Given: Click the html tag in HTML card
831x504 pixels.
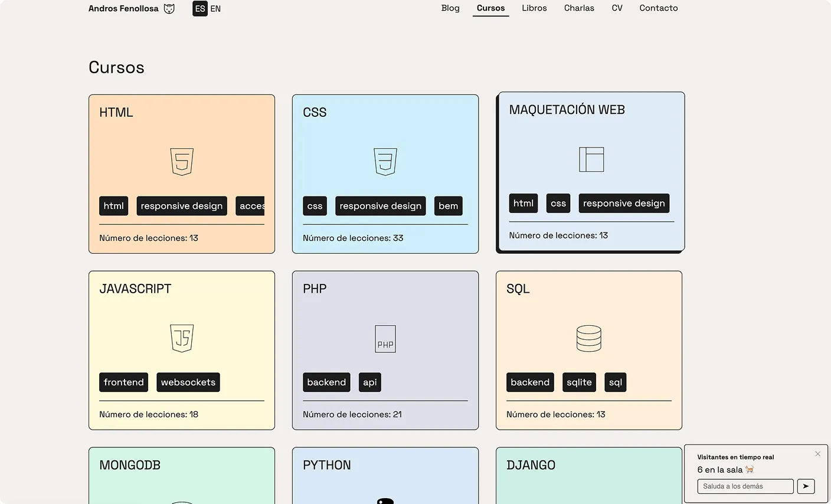Looking at the screenshot, I should 114,206.
